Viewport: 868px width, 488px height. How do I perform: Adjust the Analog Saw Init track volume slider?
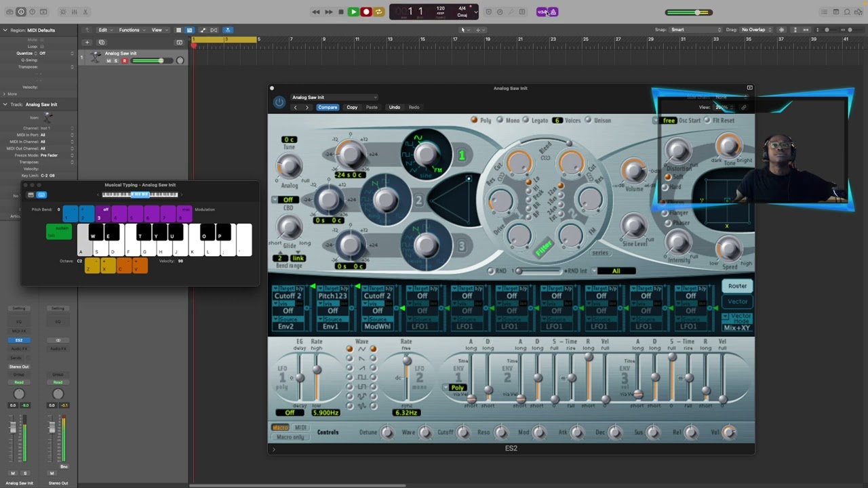(x=151, y=61)
